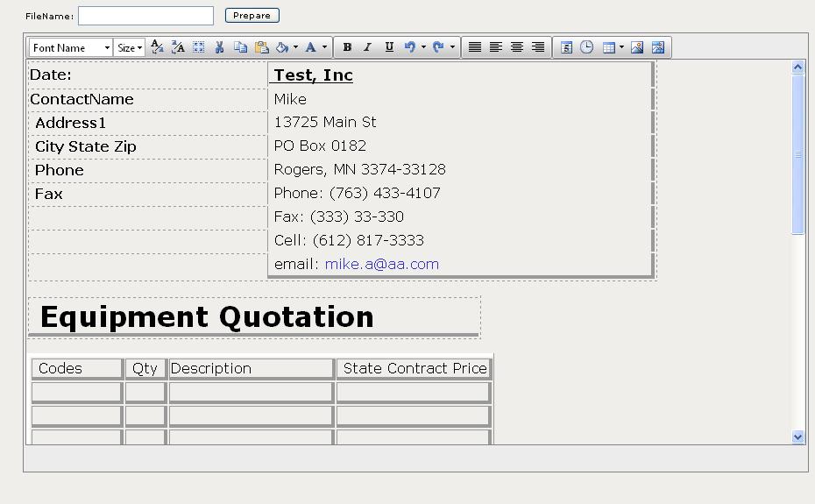Click the Select All icon
Viewport: 815px width, 504px height.
click(199, 47)
